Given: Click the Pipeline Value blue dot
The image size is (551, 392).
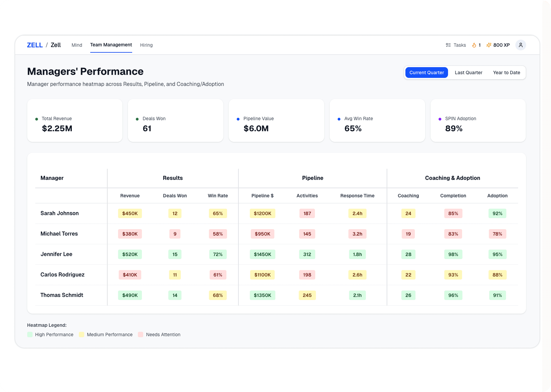Looking at the screenshot, I should [238, 119].
